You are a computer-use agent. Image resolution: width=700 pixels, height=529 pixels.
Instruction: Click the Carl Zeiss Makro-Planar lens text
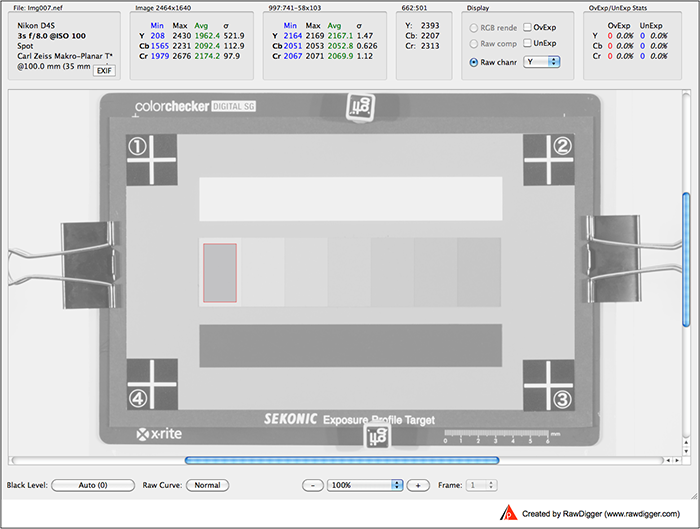(65, 56)
